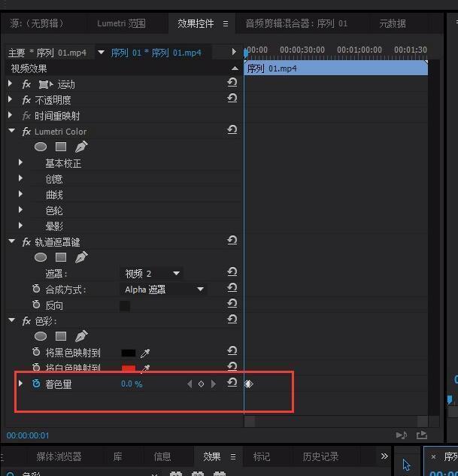
Task: Add keyframe for 着色里
Action: 201,384
